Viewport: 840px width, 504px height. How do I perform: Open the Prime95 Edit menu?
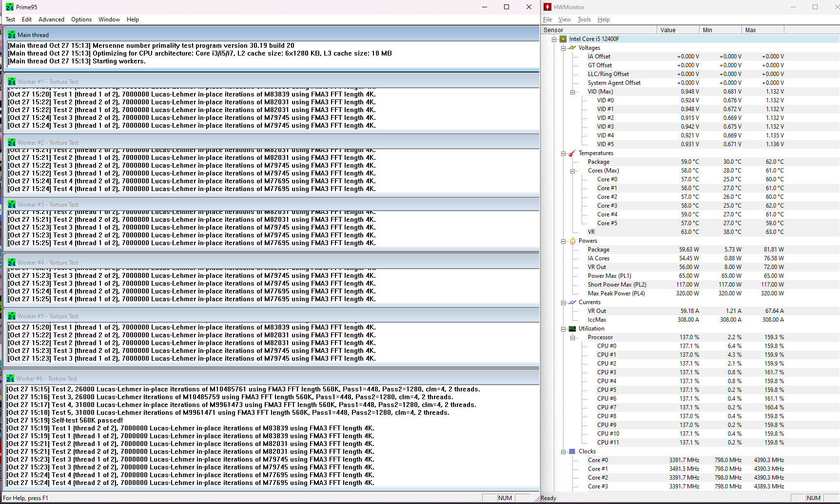[27, 19]
